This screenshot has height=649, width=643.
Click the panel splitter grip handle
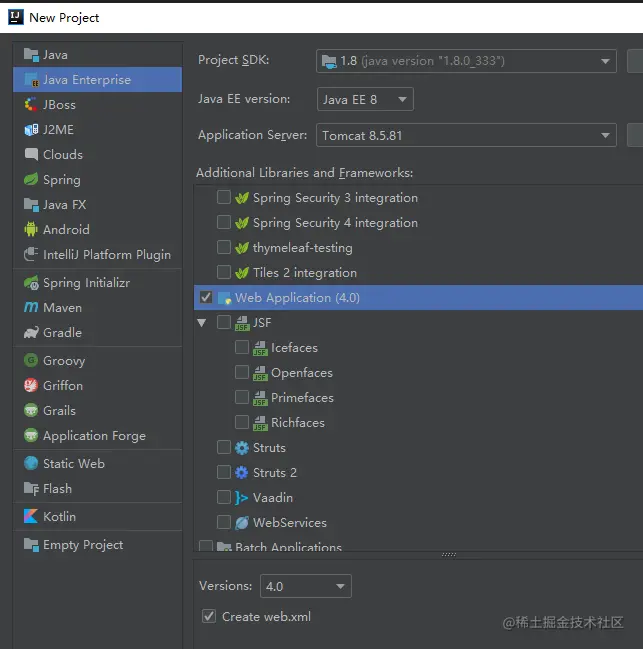pyautogui.click(x=449, y=555)
